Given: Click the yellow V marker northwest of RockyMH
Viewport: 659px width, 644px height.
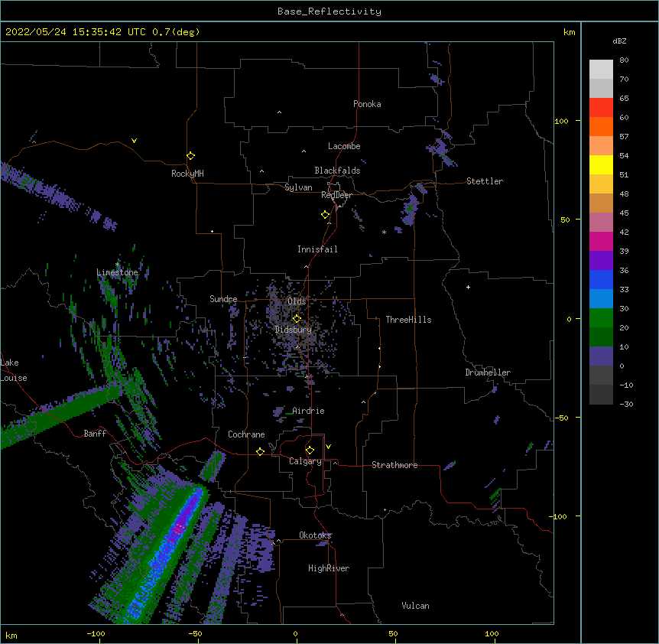Looking at the screenshot, I should [x=134, y=141].
